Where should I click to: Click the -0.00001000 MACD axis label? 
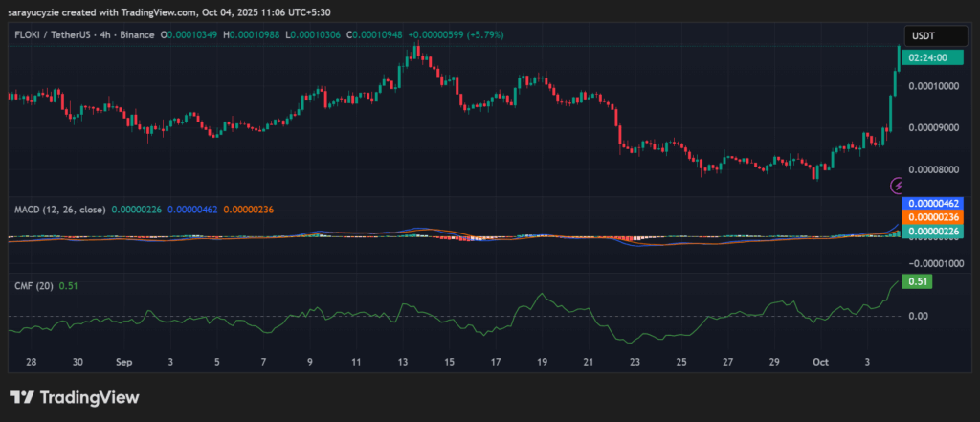(938, 262)
